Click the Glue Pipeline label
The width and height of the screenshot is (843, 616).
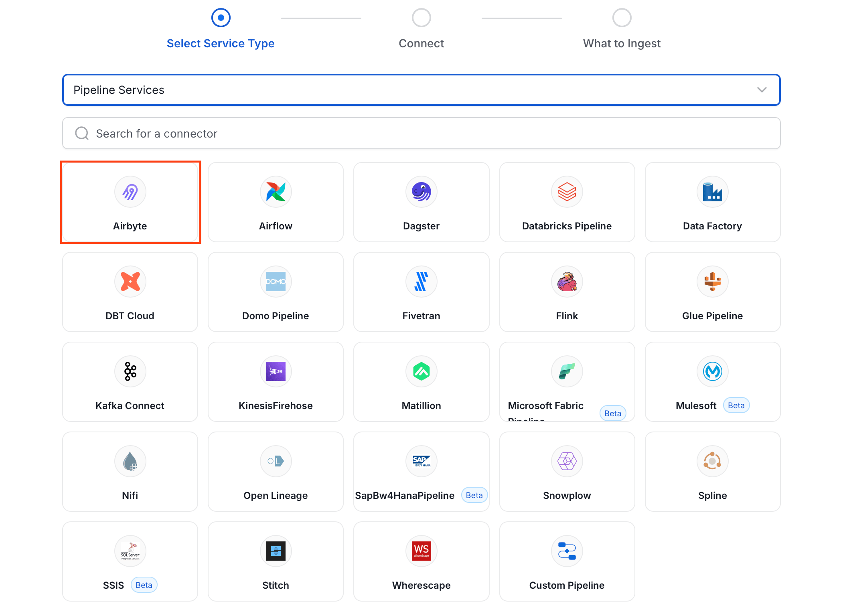click(712, 316)
